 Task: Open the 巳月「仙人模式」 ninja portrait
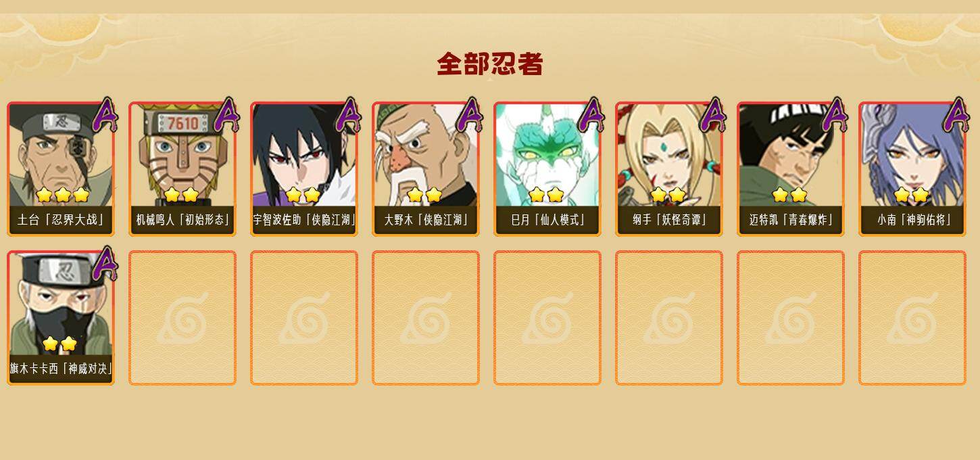(x=547, y=169)
